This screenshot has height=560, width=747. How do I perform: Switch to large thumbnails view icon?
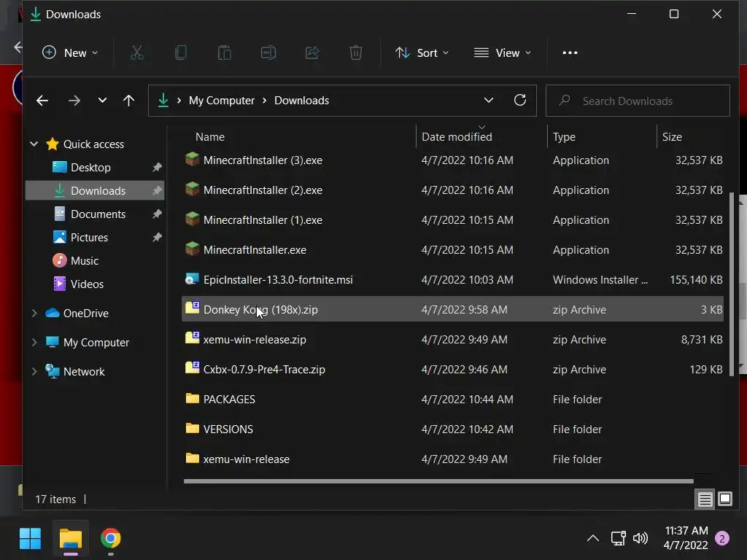click(725, 499)
